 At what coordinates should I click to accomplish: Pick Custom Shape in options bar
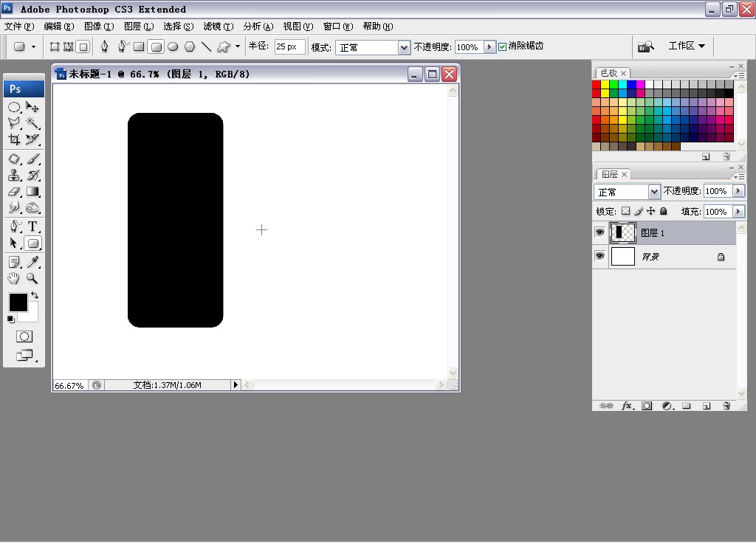point(223,46)
